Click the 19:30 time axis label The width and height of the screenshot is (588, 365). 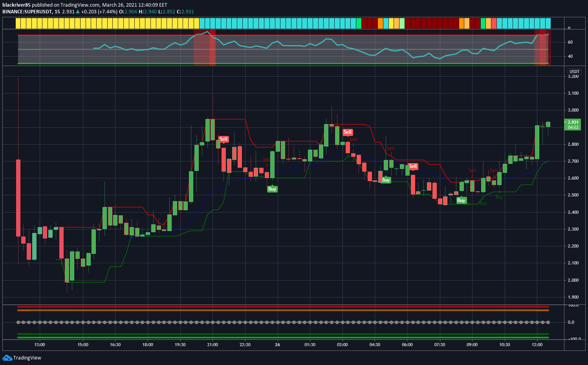pos(180,345)
